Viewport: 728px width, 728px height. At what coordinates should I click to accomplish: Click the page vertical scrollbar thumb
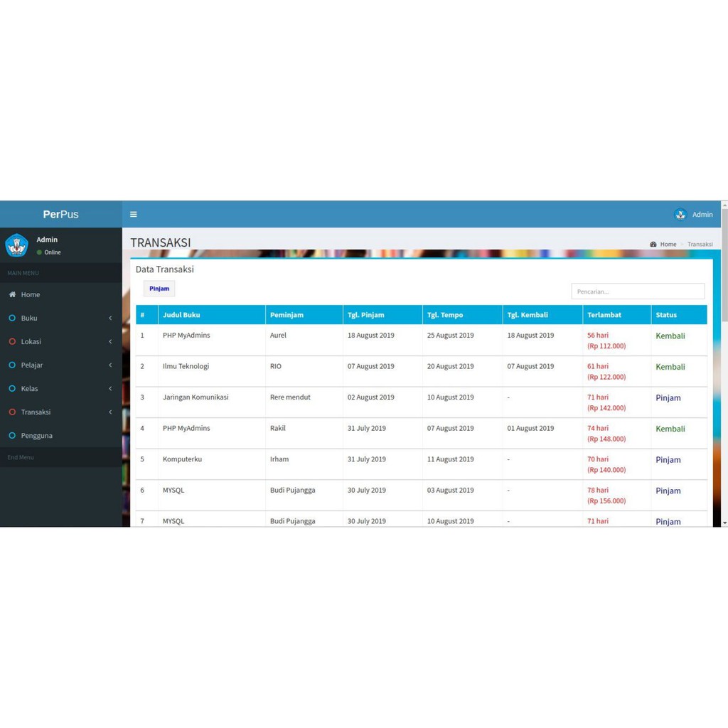click(x=724, y=264)
